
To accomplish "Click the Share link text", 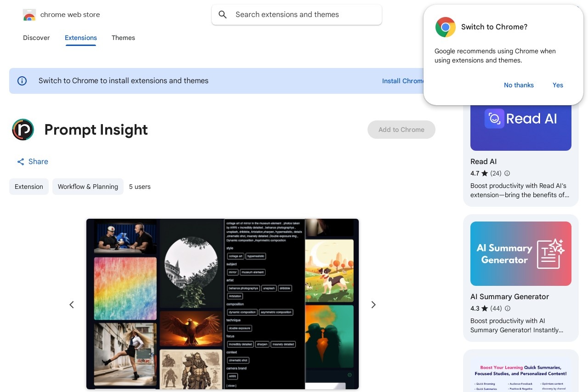I will point(38,162).
